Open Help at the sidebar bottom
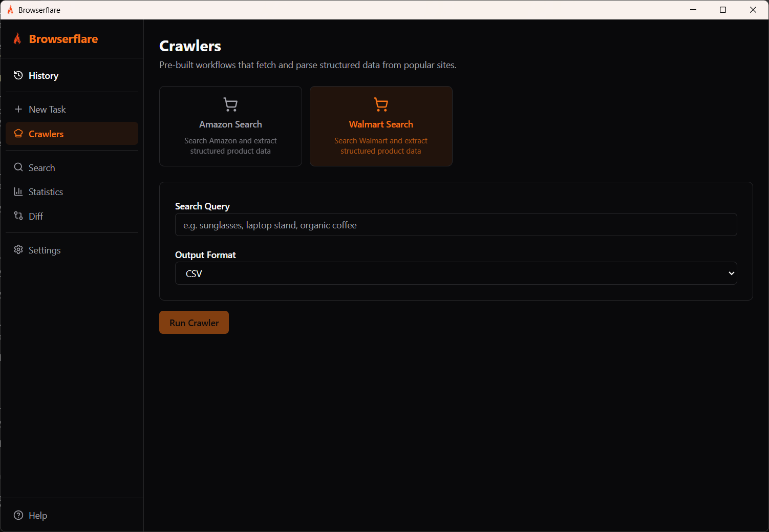The height and width of the screenshot is (532, 769). (x=72, y=515)
